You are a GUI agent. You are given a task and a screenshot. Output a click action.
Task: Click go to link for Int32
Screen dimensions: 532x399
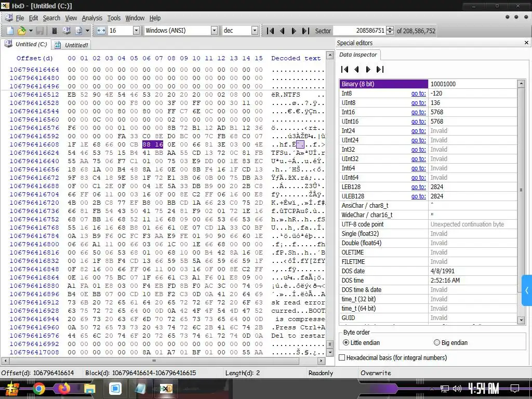click(x=418, y=150)
